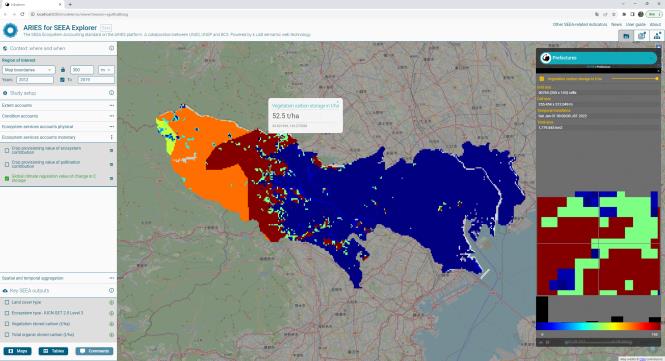
Task: Adjust the vegetation carbon storage layer opacity slider
Action: point(634,78)
